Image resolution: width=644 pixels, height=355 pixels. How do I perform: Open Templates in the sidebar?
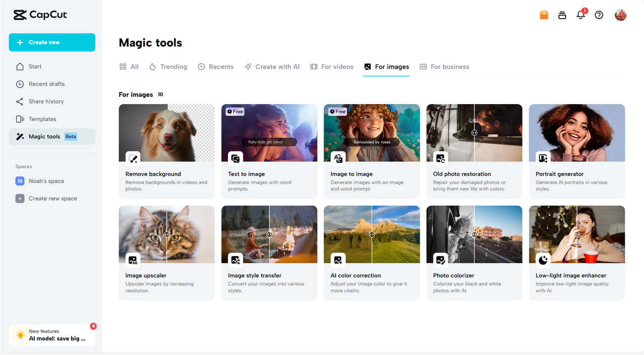click(52, 119)
